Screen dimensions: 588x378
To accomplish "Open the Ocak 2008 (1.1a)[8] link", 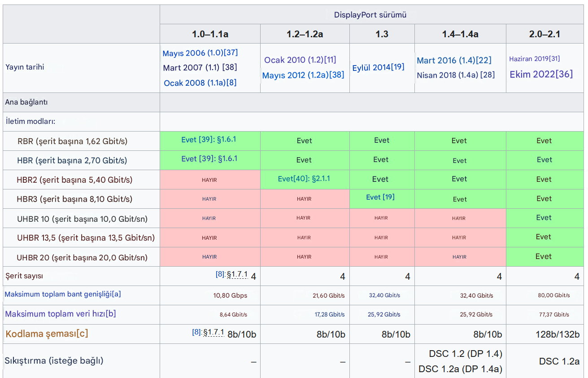I will point(200,83).
